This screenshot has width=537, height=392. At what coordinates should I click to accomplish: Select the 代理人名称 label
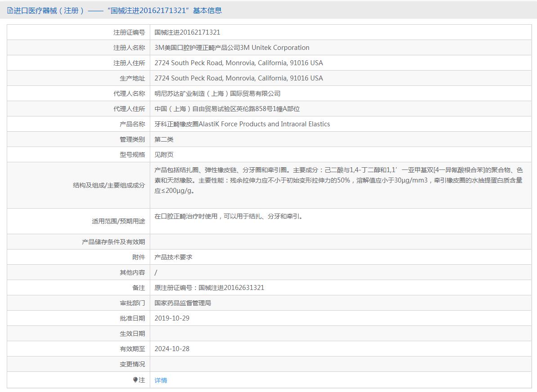click(x=129, y=94)
